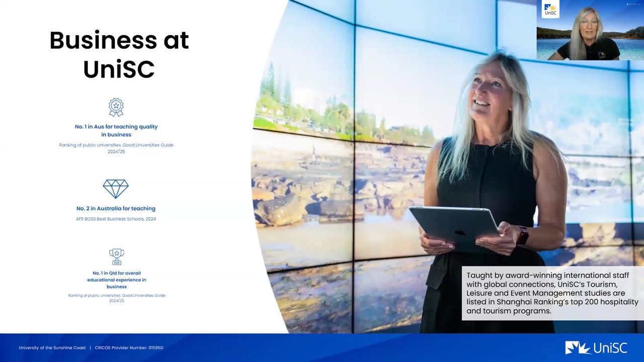Viewport: 644px width, 362px height.
Task: Click the Good Universities Guide source under the Qld stat
Action: point(117,298)
